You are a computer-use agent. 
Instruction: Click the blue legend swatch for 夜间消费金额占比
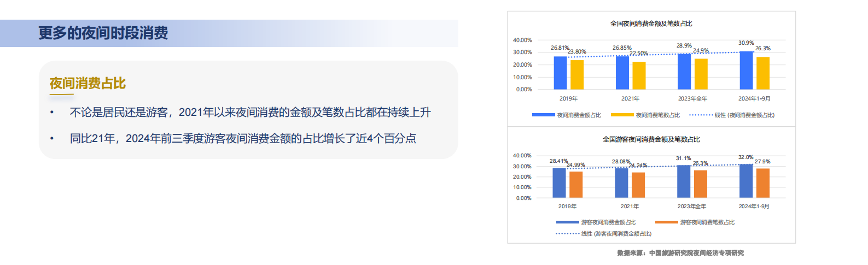543,115
